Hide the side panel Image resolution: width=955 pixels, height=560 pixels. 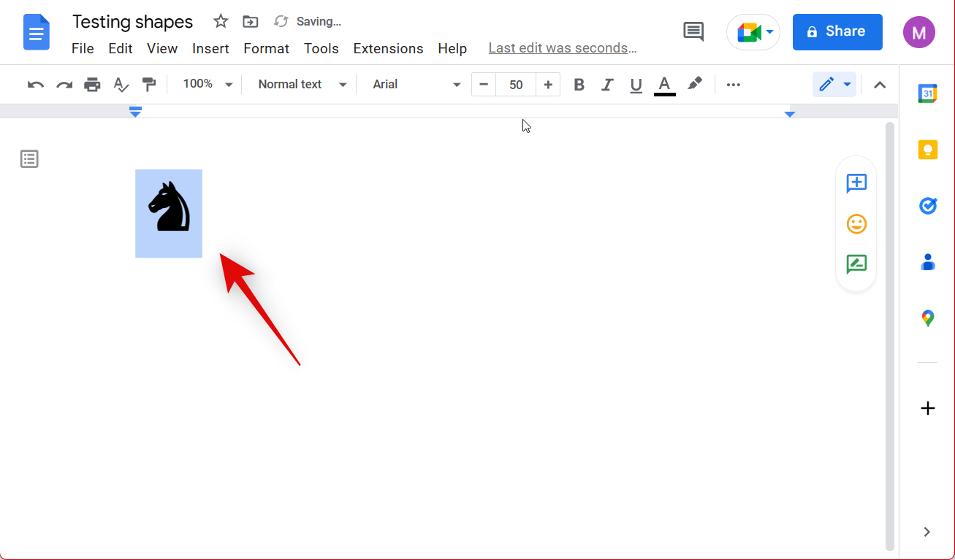[x=927, y=532]
